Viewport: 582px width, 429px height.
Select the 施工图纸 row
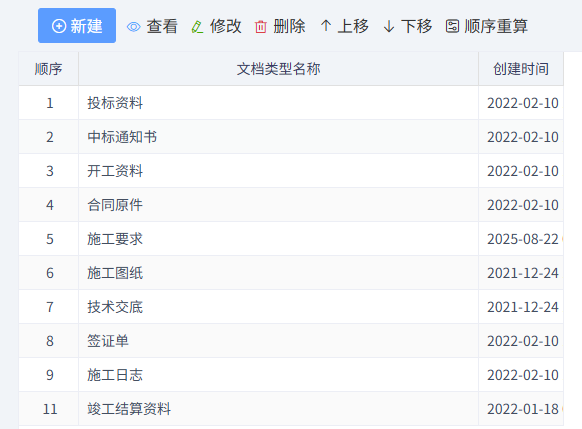(291, 273)
